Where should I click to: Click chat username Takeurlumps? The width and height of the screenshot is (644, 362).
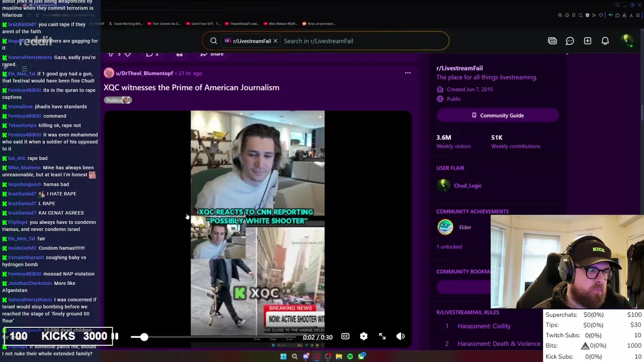click(x=22, y=126)
